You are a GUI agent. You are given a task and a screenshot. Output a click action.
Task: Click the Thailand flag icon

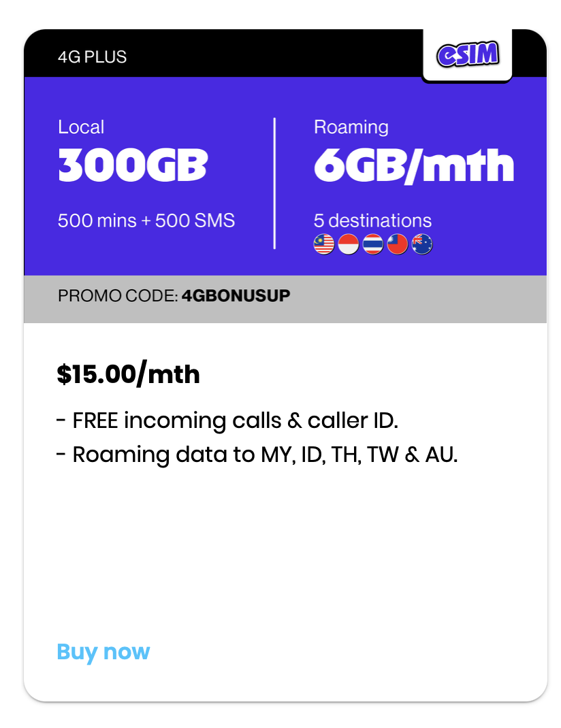coord(373,244)
